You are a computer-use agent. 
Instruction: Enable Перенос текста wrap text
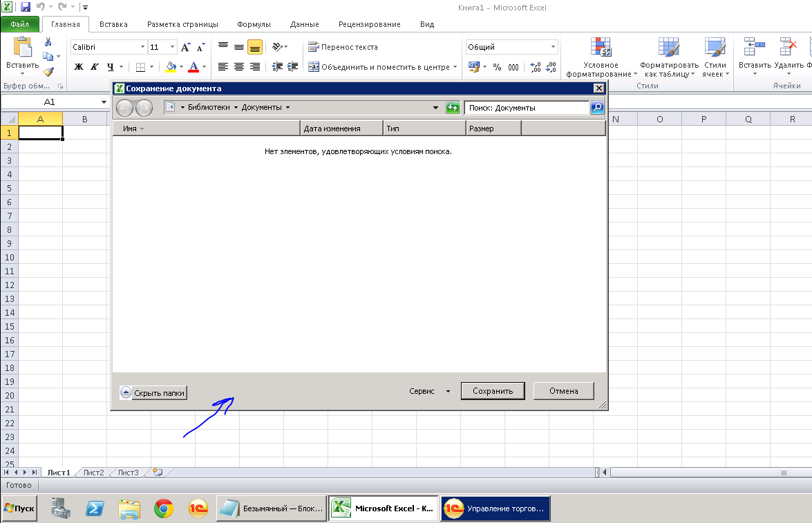(x=343, y=47)
